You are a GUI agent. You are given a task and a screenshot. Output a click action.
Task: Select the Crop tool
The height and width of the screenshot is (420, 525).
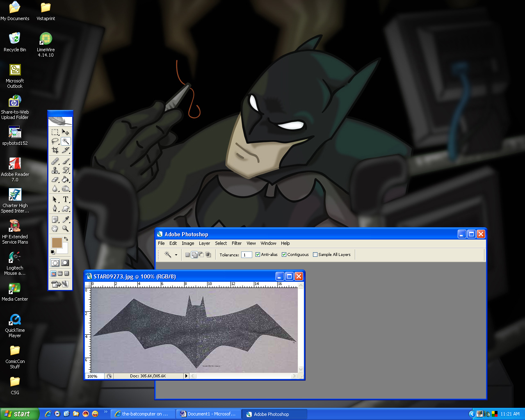[55, 150]
